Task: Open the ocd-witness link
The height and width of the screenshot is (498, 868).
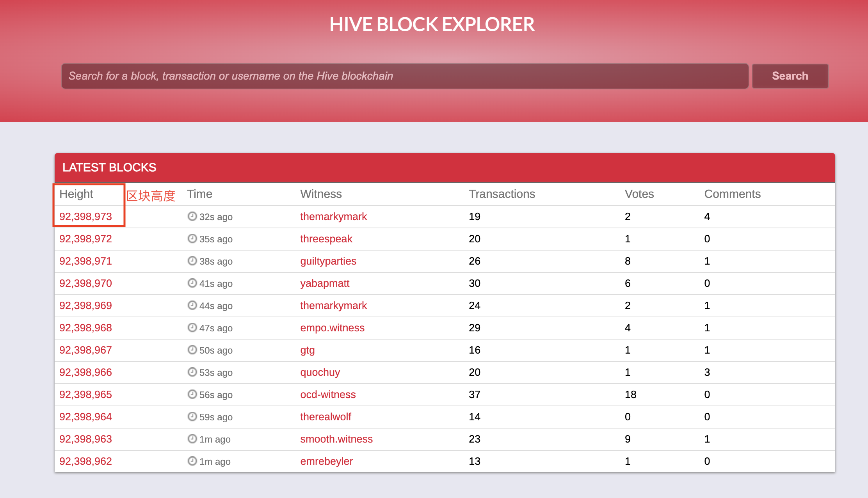Action: click(x=328, y=395)
